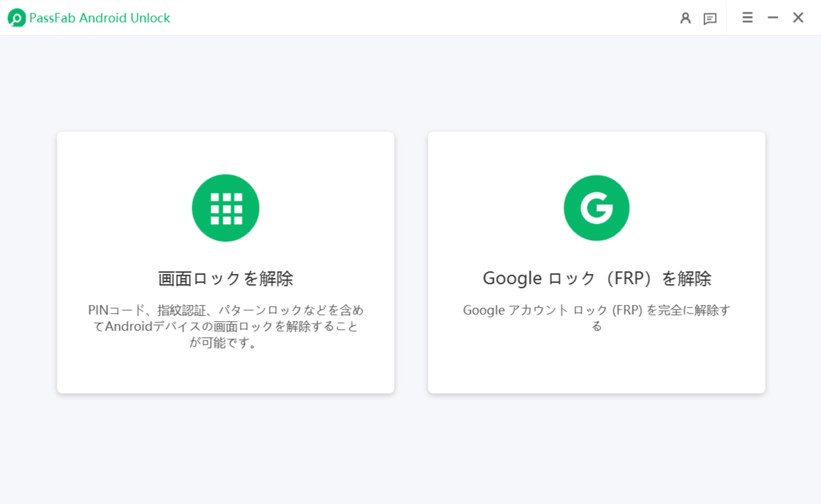821x504 pixels.
Task: Open the user account icon
Action: click(x=685, y=18)
